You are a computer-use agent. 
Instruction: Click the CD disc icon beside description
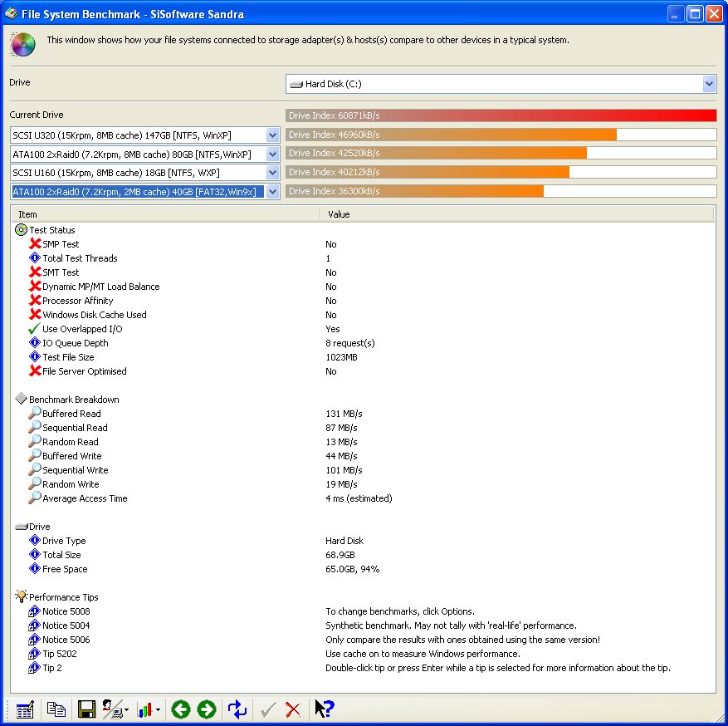[22, 45]
